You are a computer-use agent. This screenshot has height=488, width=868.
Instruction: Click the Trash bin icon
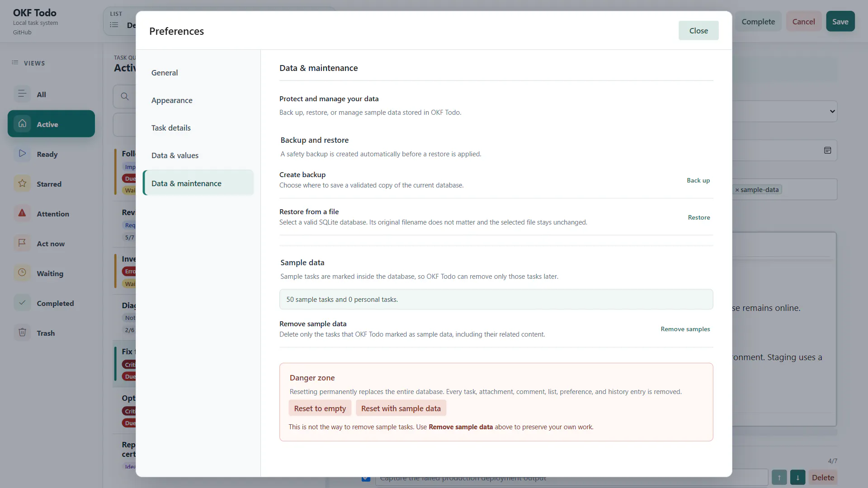pos(22,333)
